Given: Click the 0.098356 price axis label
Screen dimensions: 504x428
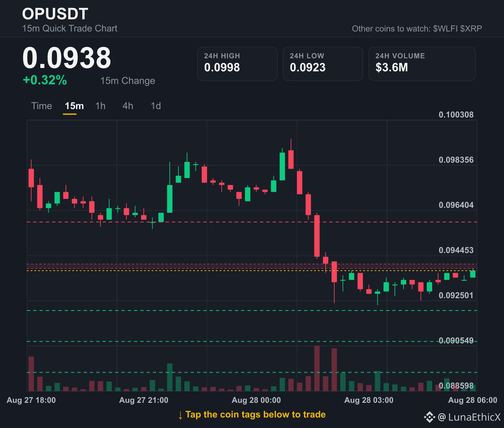Looking at the screenshot, I should (456, 160).
